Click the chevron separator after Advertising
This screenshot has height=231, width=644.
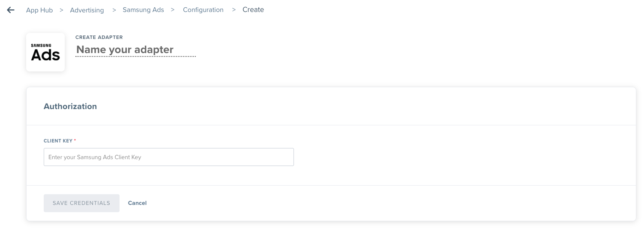114,9
